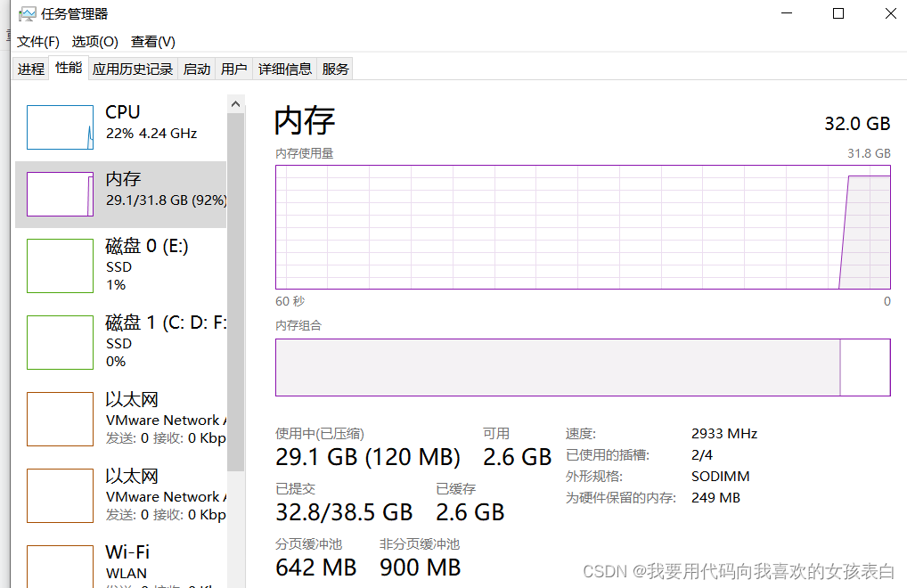
Task: Click the sidebar scroll up arrow
Action: coord(236,104)
